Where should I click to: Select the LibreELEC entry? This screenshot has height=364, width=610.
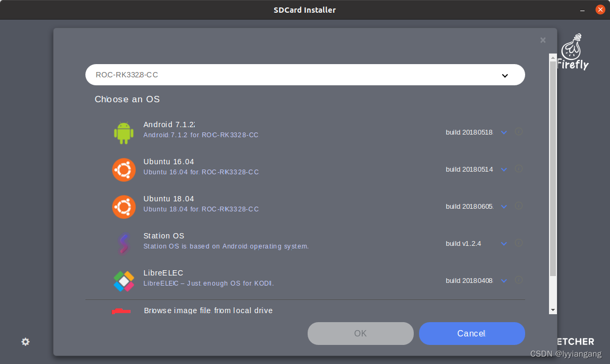[x=305, y=281]
